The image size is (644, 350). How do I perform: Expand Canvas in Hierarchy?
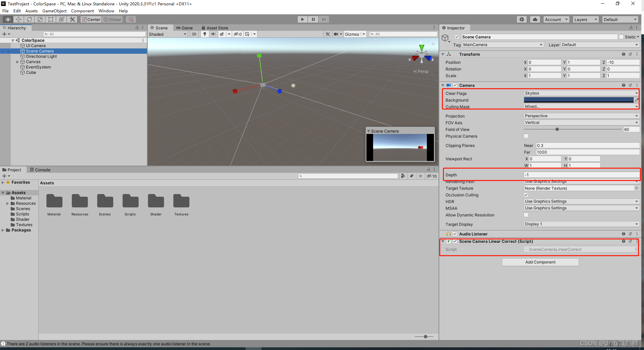18,62
